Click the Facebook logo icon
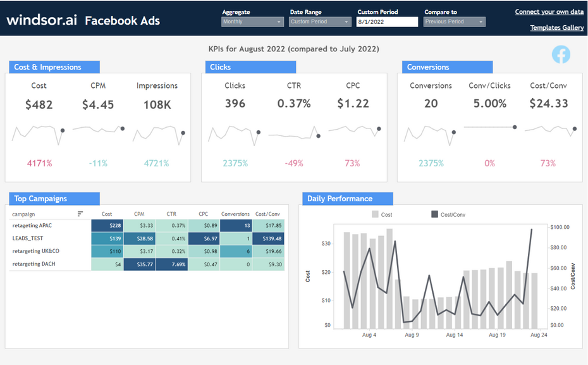Screen dimensions: 588x365 point(561,54)
